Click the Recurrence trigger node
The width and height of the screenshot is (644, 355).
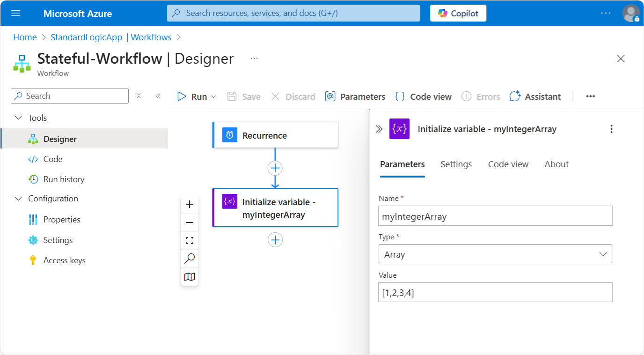(275, 135)
